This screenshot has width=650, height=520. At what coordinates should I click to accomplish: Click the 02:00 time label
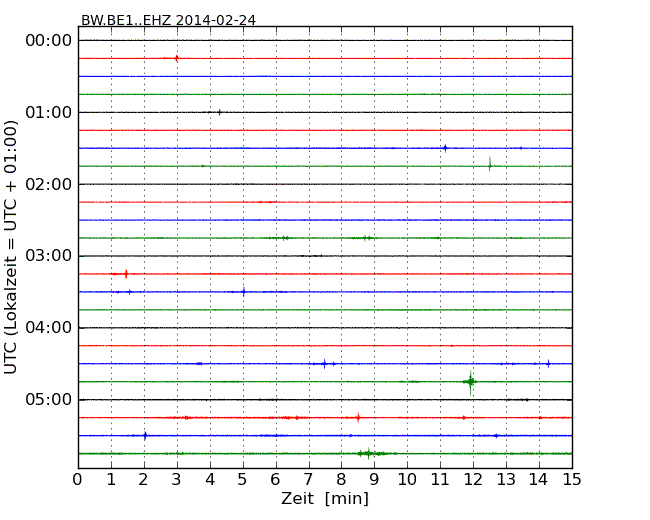[x=49, y=184]
